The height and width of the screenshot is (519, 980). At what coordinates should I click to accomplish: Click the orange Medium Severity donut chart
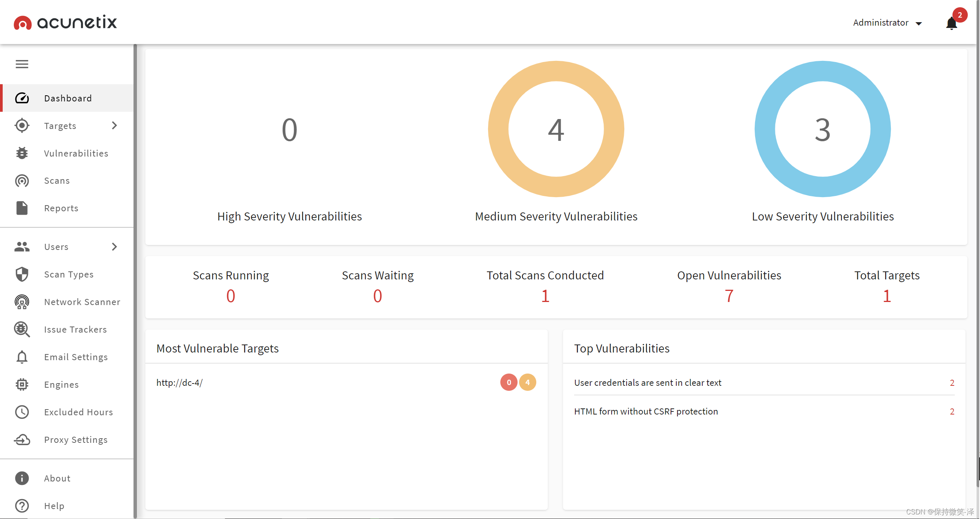tap(498, 129)
